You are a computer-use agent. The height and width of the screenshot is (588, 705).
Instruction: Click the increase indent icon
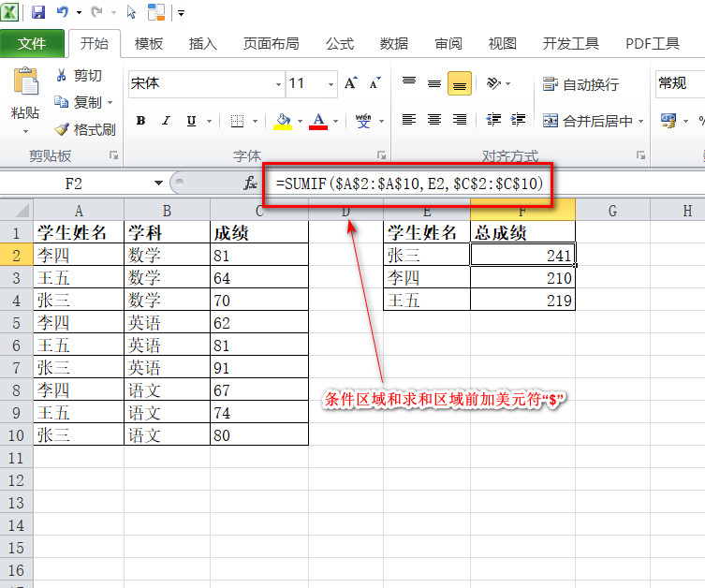[x=518, y=120]
